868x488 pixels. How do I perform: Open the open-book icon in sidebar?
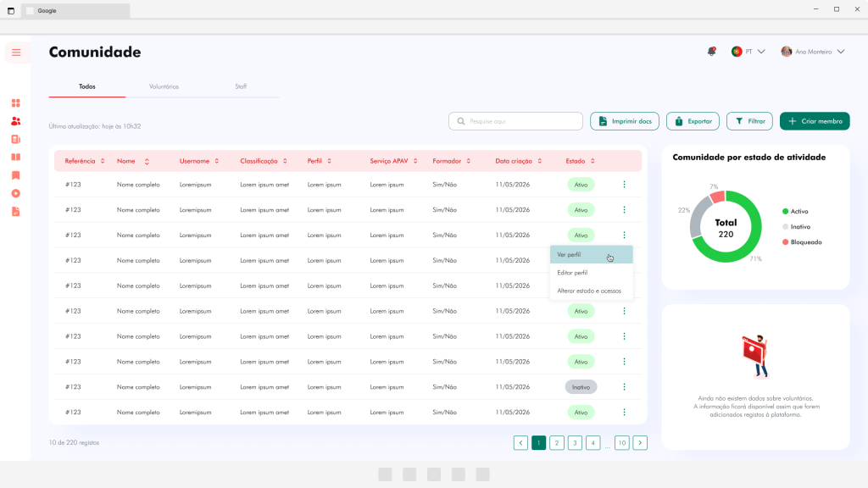(15, 157)
